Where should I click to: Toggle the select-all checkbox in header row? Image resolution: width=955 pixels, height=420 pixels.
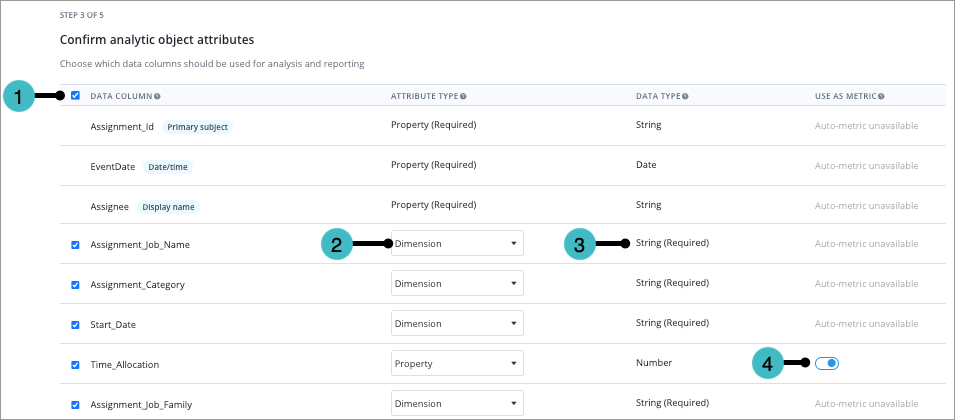coord(75,96)
